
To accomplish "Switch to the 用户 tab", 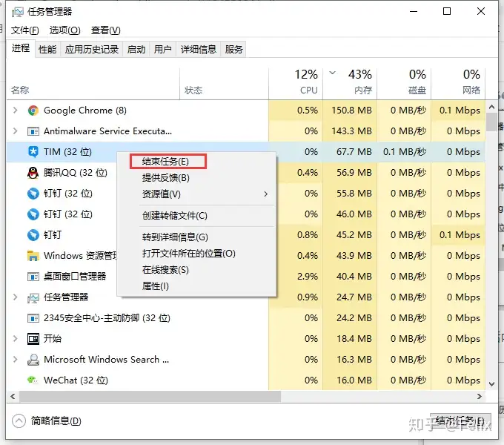I will pyautogui.click(x=162, y=50).
